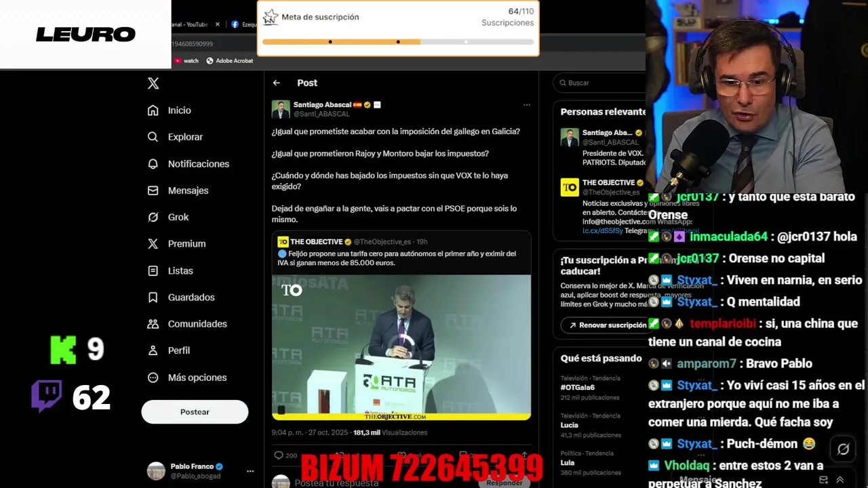The width and height of the screenshot is (868, 488).
Task: Go back using the Post arrow
Action: pyautogui.click(x=277, y=83)
